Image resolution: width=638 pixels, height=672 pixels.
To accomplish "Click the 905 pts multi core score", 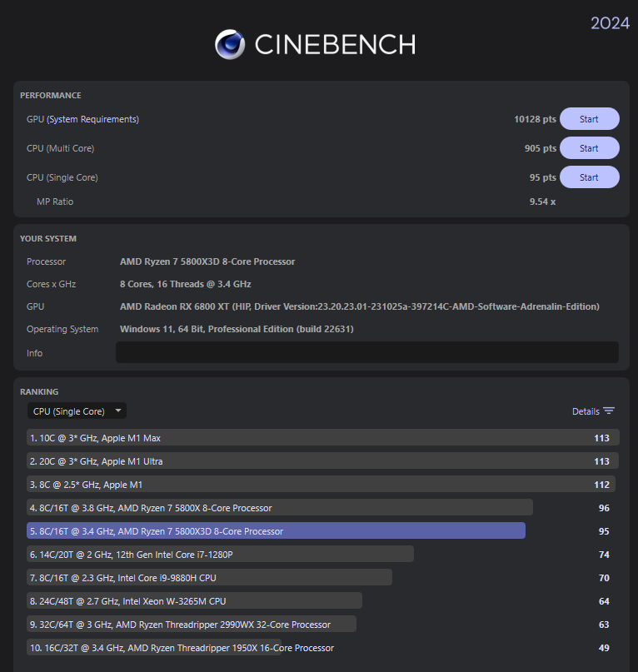I will pos(541,148).
